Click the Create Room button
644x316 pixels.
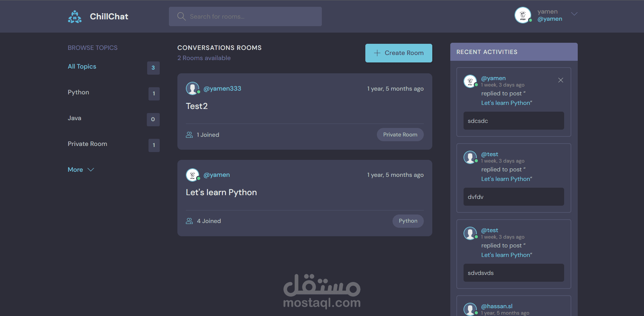399,53
